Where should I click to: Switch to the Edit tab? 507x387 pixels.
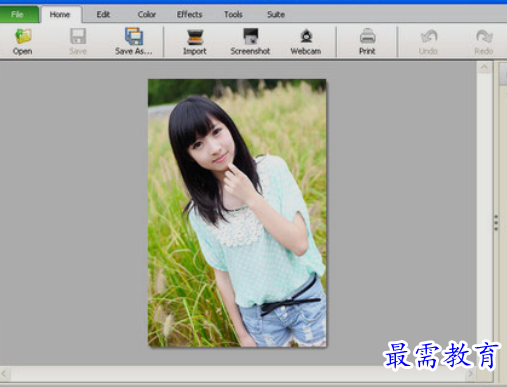point(103,15)
